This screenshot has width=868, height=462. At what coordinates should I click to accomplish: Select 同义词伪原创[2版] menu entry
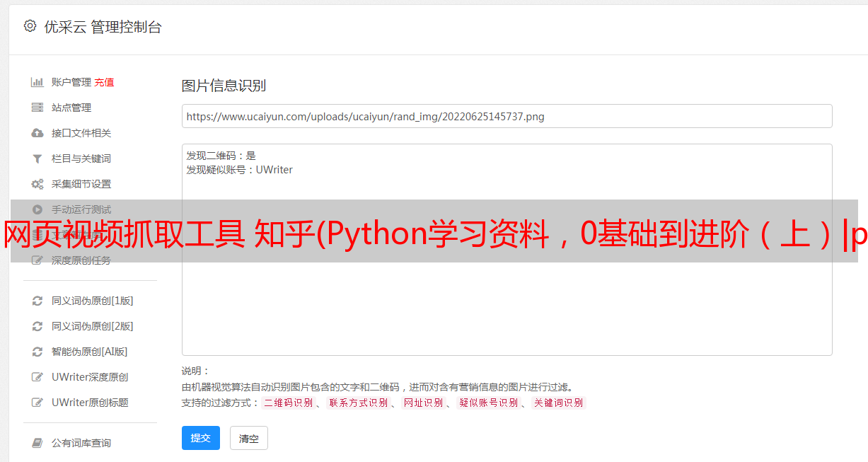(x=93, y=326)
